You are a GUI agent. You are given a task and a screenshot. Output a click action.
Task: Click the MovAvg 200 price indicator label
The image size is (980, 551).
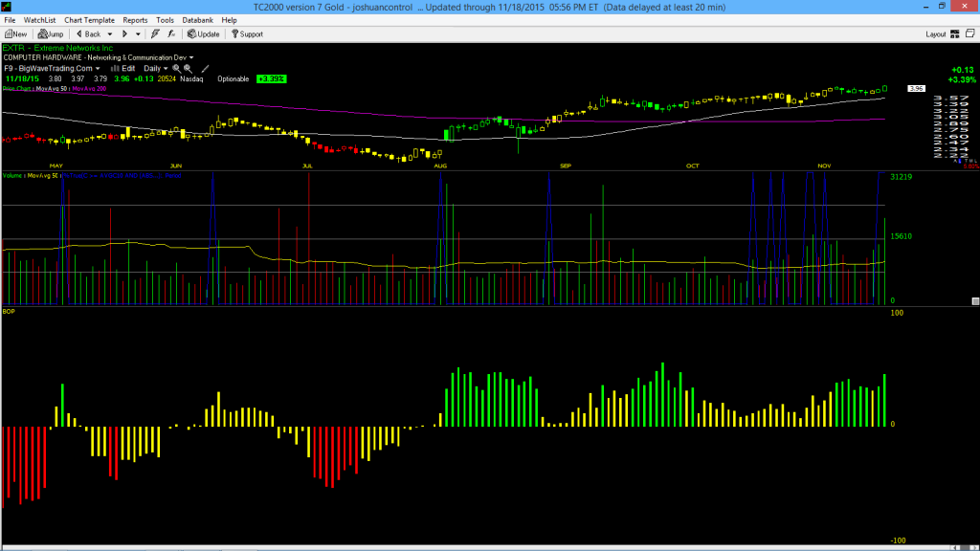[x=89, y=89]
